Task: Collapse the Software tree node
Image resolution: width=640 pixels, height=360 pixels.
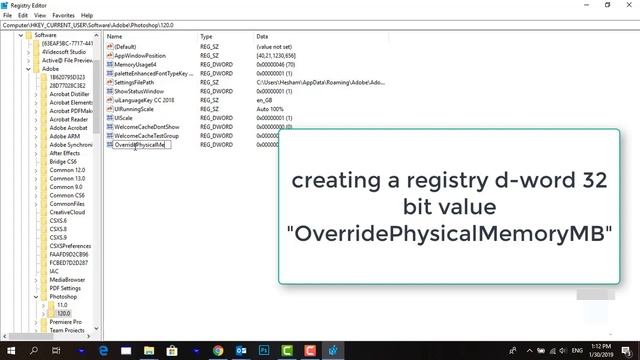Action: pos(21,36)
